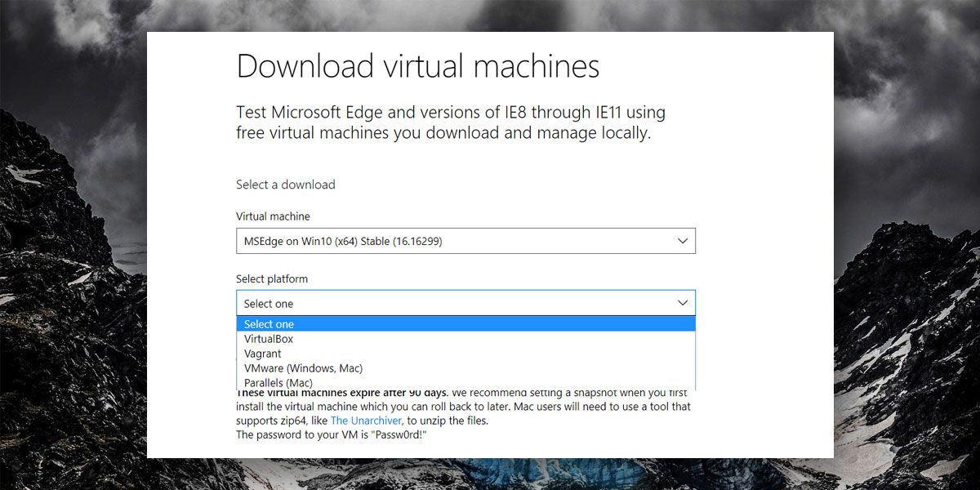The height and width of the screenshot is (490, 980).
Task: Select VirtualBox from the platform list
Action: tap(465, 339)
